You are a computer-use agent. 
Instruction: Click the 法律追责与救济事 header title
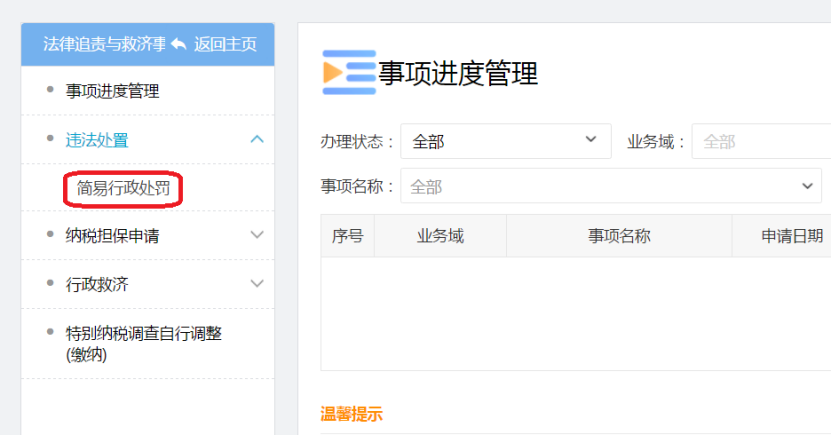[104, 44]
